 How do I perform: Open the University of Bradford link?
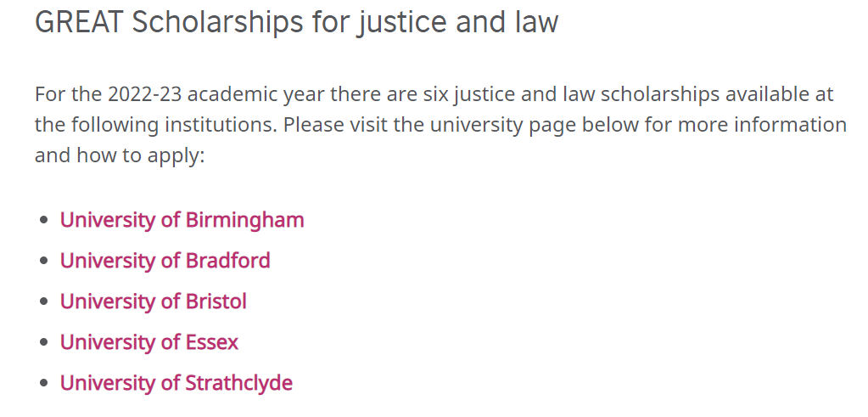165,260
